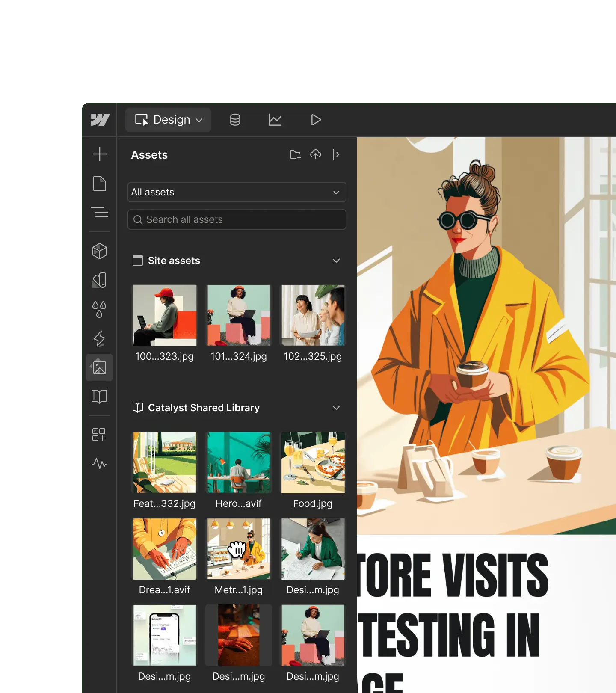Collapse the Catalyst Shared Library section
The image size is (616, 693).
pyautogui.click(x=336, y=408)
